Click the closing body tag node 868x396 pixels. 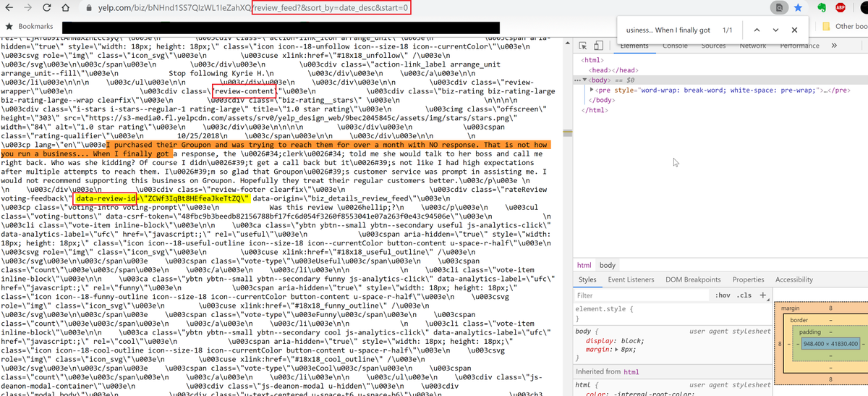pos(603,100)
